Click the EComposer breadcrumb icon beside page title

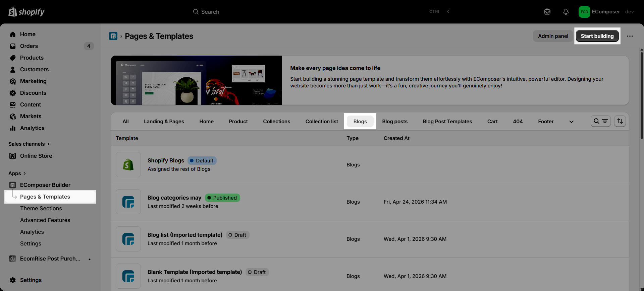coord(113,36)
